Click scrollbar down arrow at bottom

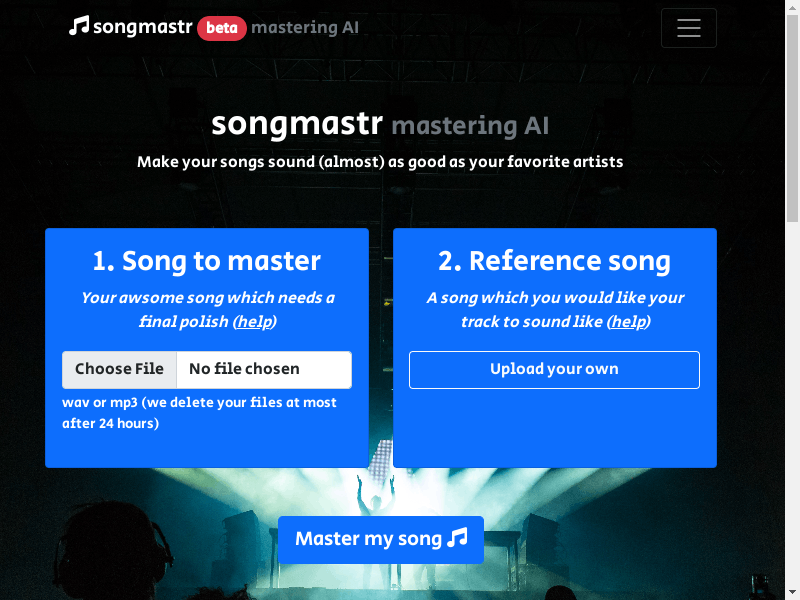(x=792, y=593)
